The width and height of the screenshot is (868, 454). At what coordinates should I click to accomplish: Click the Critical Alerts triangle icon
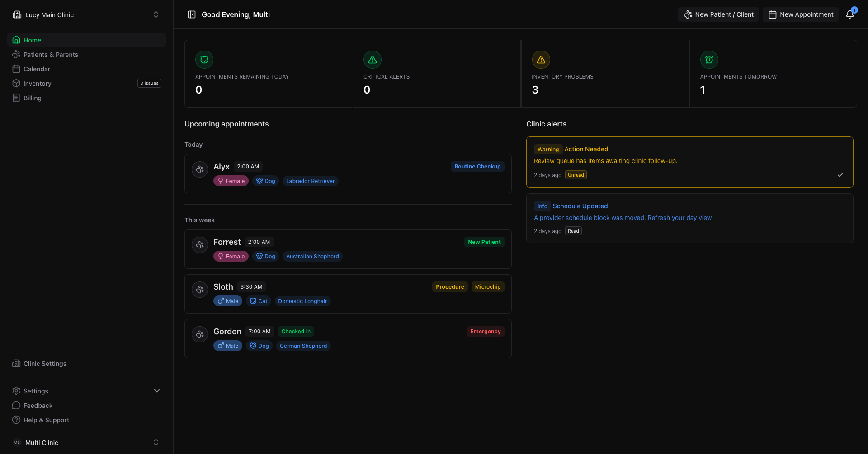[x=373, y=60]
